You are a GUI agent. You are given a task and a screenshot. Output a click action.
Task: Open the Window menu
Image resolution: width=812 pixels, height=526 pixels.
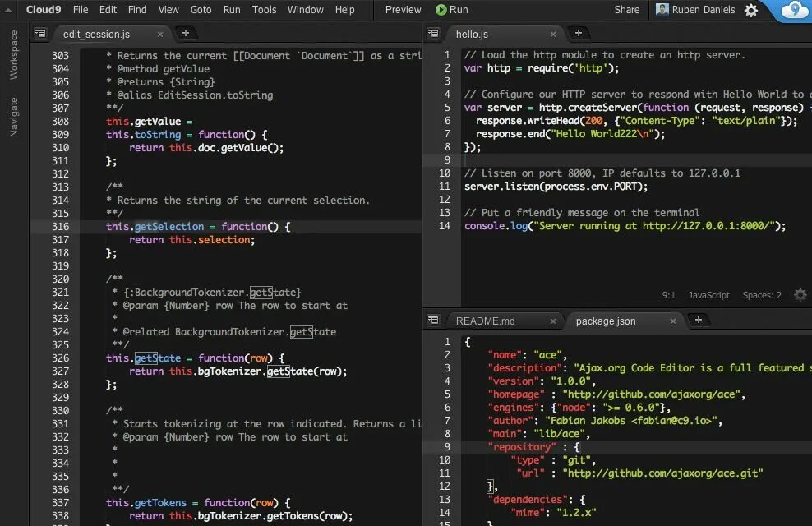(x=306, y=9)
